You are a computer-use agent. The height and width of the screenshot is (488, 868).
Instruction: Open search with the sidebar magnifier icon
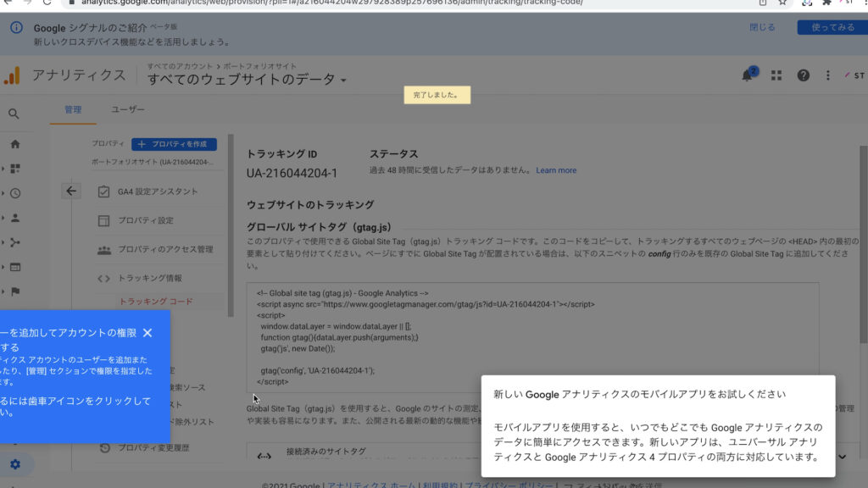click(14, 114)
